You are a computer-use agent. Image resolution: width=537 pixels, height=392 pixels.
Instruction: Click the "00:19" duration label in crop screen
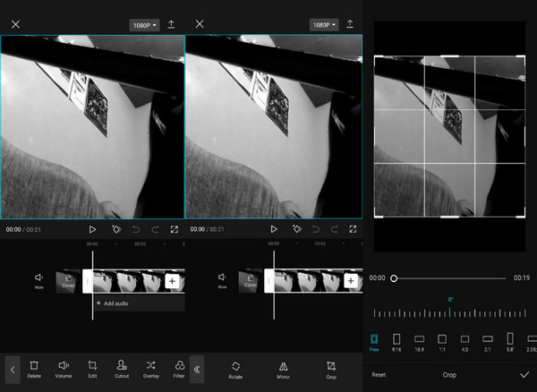click(x=522, y=278)
